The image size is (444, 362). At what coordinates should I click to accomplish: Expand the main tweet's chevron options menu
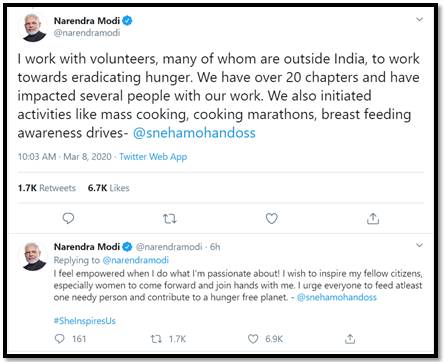click(x=419, y=20)
